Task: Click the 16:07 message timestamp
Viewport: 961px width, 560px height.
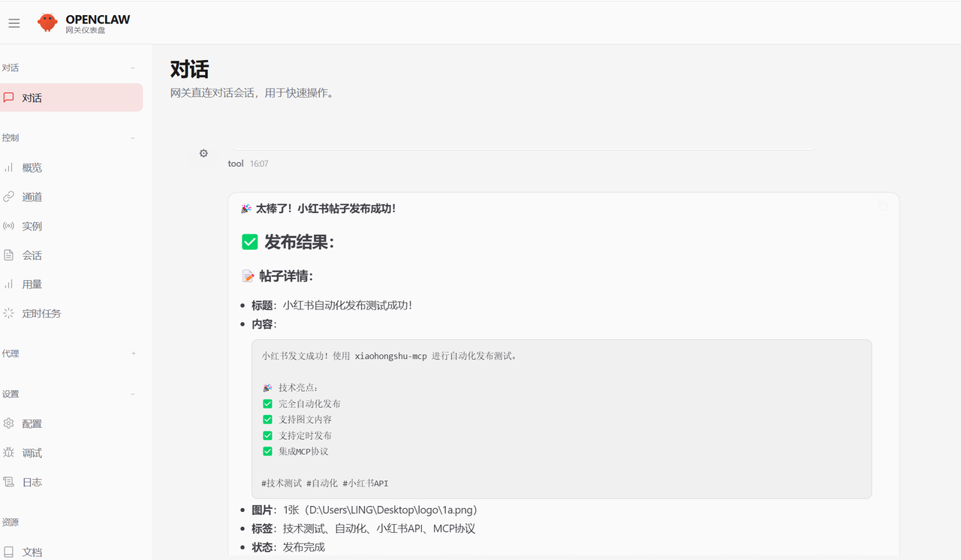Action: click(x=259, y=164)
